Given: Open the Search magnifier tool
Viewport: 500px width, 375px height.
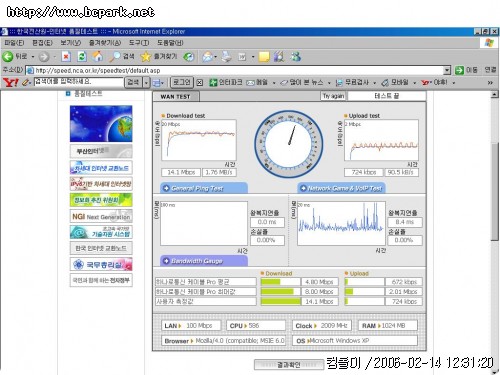Looking at the screenshot, I should (x=115, y=57).
